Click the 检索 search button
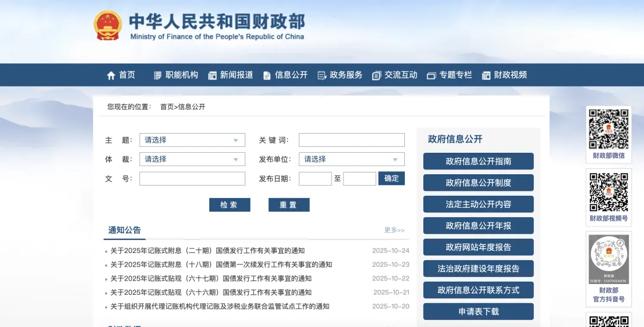 (x=230, y=205)
